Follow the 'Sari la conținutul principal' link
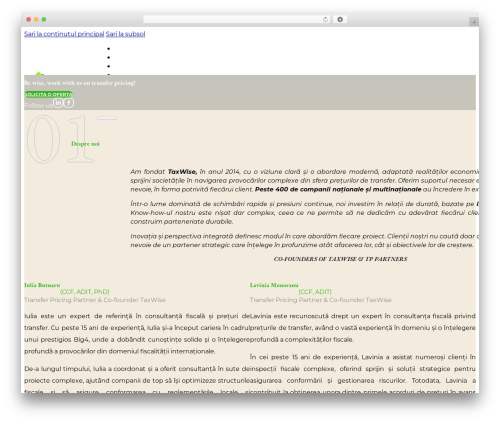The image size is (500, 423). point(64,34)
